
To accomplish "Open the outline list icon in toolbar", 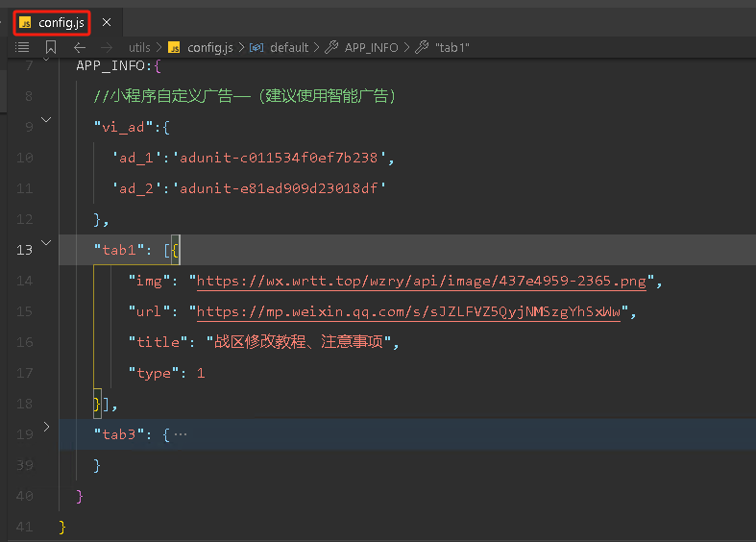I will tap(22, 47).
